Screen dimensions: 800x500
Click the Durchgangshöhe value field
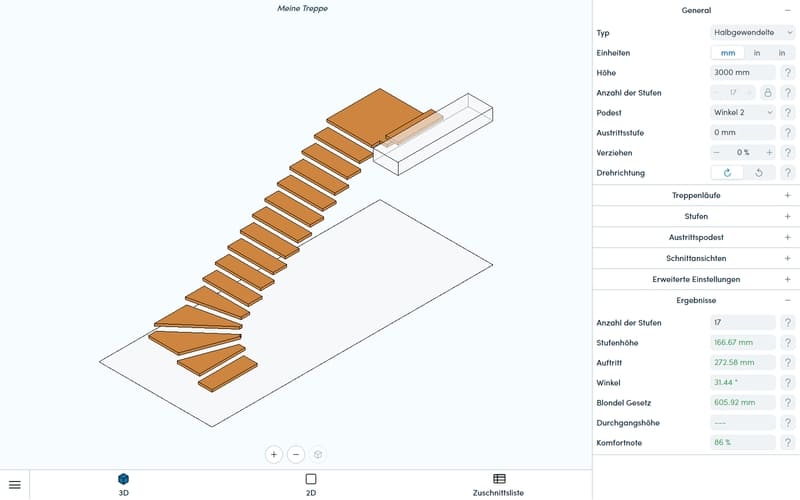coord(743,423)
